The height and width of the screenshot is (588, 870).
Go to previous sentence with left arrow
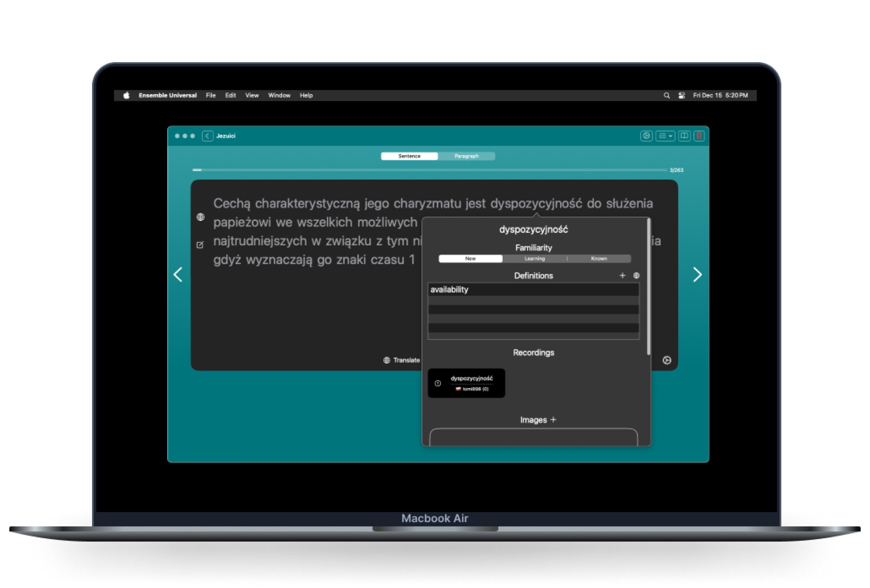tap(178, 275)
